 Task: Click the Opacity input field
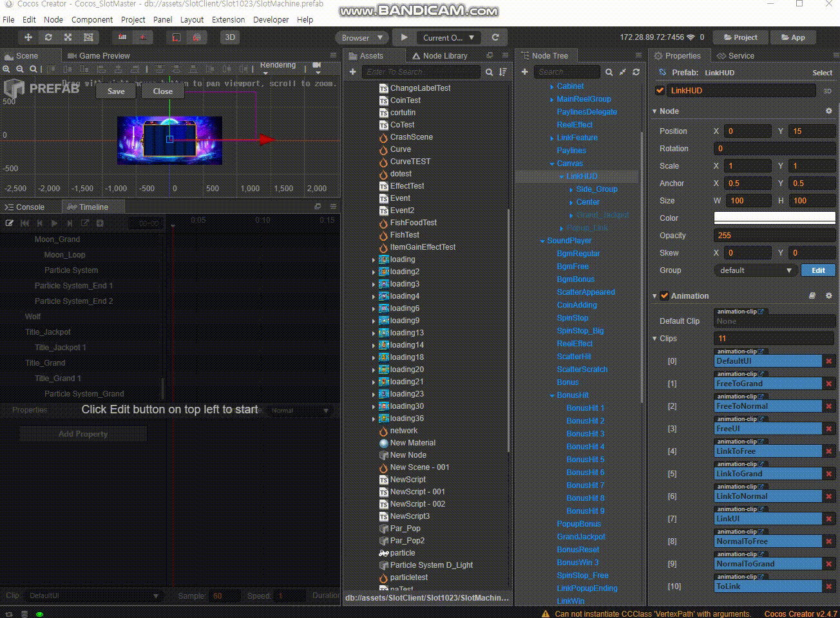pyautogui.click(x=774, y=236)
